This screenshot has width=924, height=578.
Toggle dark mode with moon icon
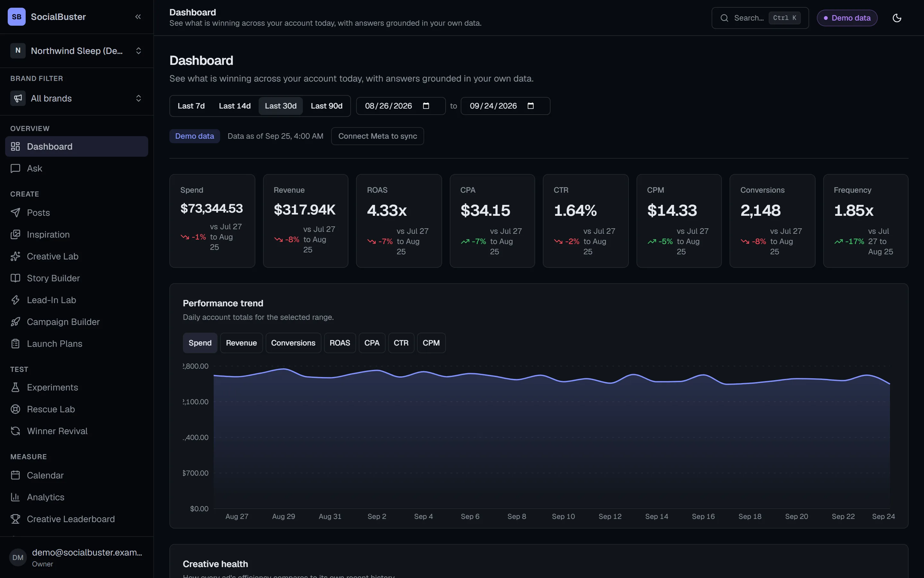(897, 18)
